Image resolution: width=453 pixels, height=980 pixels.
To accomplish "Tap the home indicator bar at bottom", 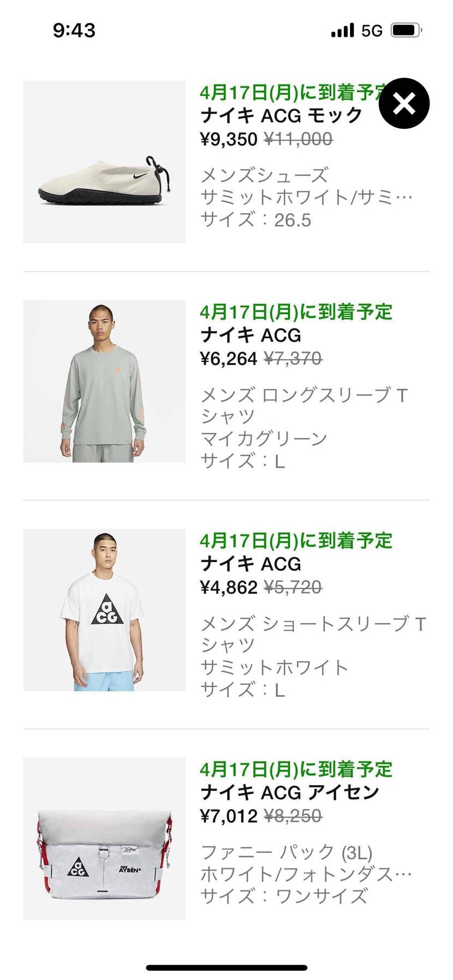I will [226, 967].
